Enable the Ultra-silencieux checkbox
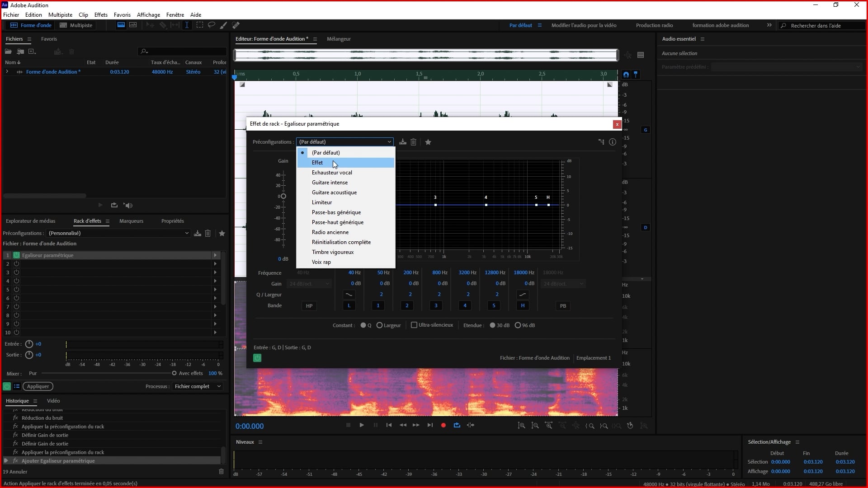The height and width of the screenshot is (488, 868). [414, 325]
